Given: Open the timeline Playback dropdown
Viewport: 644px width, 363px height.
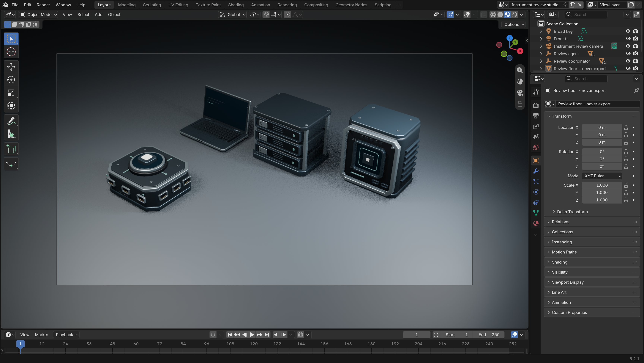Looking at the screenshot, I should (x=66, y=335).
